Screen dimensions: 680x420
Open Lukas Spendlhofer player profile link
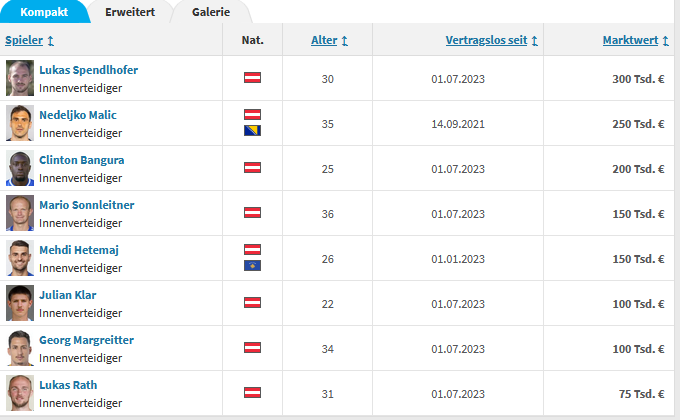pos(88,70)
